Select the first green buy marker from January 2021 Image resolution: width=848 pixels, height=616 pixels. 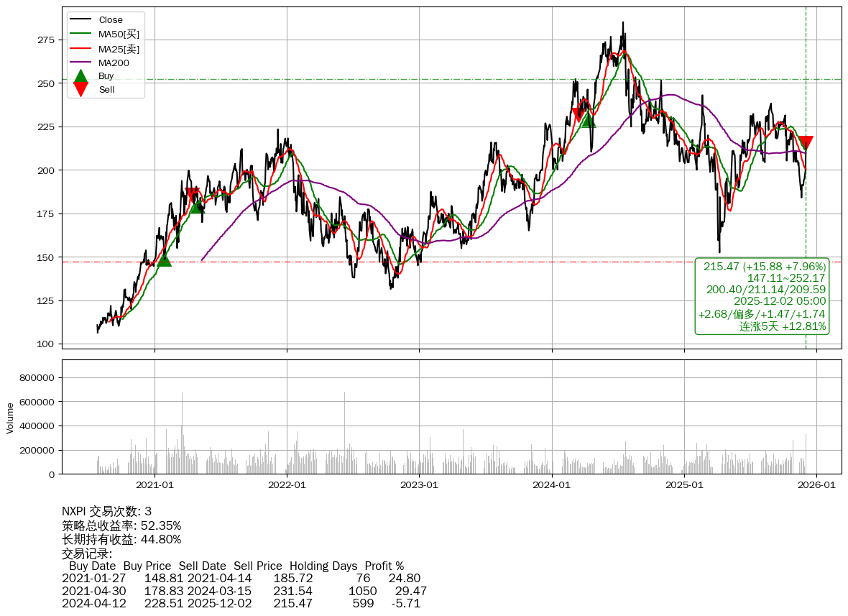point(164,259)
